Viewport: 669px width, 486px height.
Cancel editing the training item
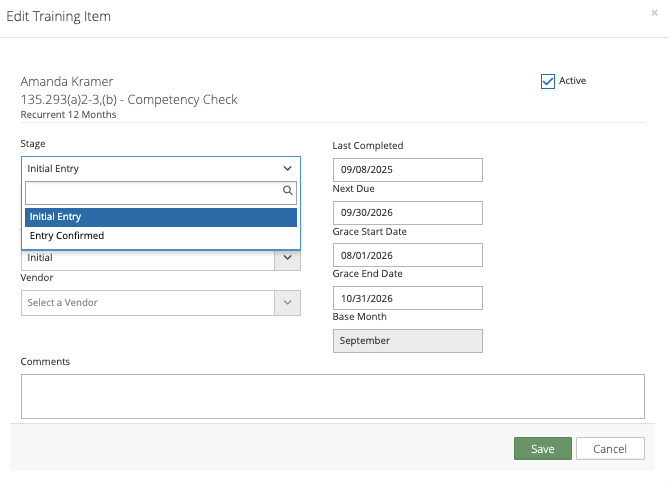pyautogui.click(x=610, y=448)
